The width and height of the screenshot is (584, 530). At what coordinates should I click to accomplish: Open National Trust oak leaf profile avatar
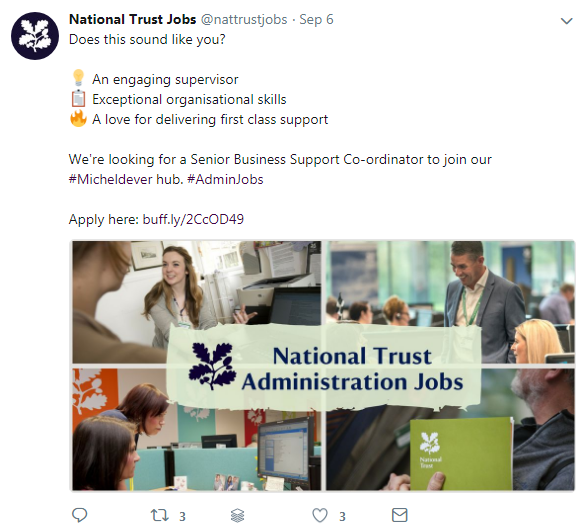coord(35,36)
